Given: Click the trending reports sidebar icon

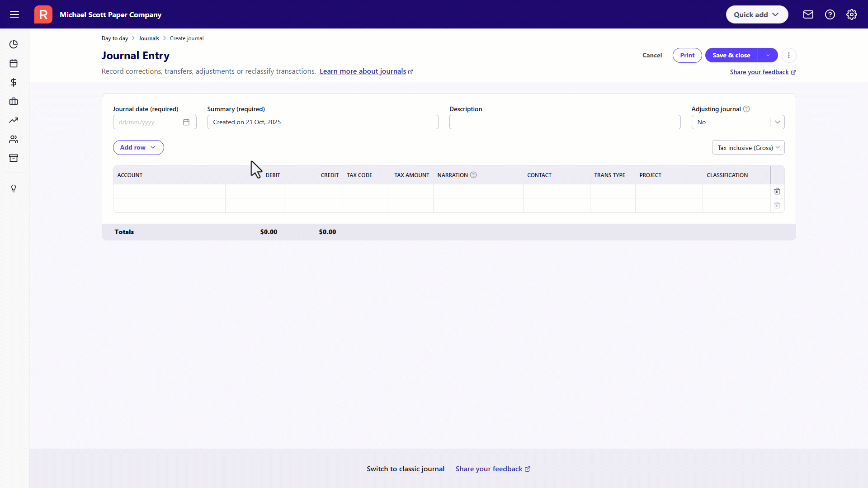Looking at the screenshot, I should [14, 120].
